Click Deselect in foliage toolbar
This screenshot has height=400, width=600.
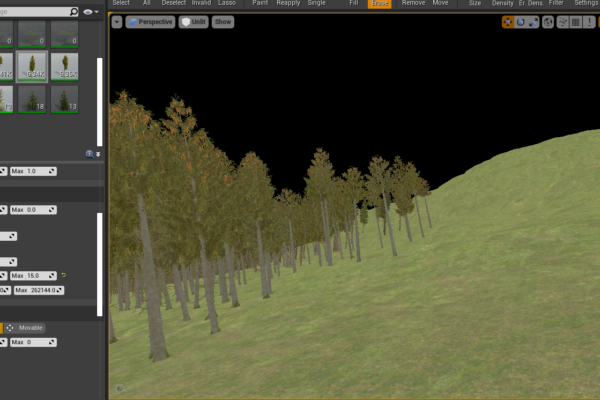coord(174,3)
